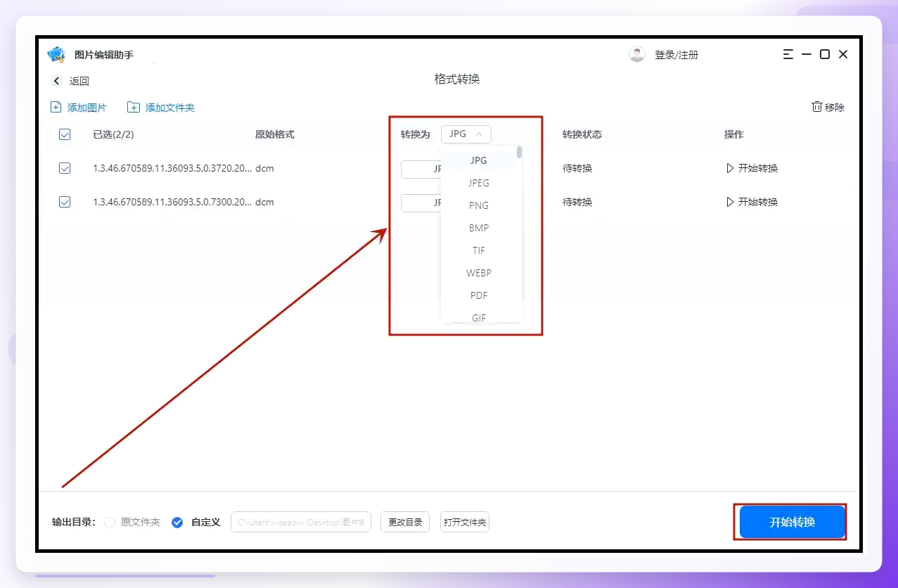Click the 移除 label

(835, 108)
